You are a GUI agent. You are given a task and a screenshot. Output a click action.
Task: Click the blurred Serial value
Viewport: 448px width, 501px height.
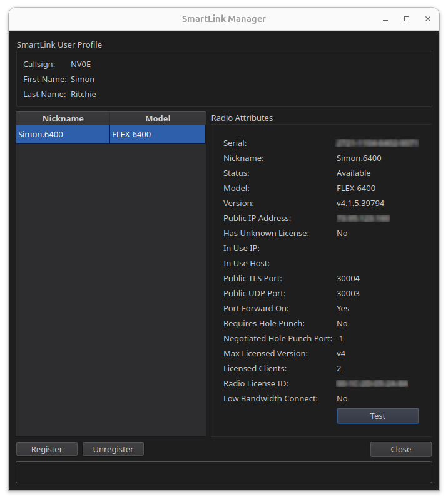(377, 143)
